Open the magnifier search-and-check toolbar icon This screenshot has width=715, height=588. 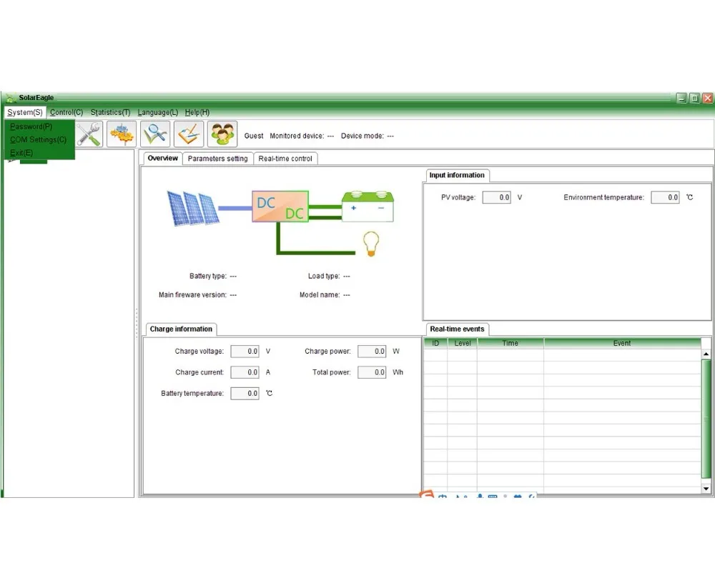155,134
